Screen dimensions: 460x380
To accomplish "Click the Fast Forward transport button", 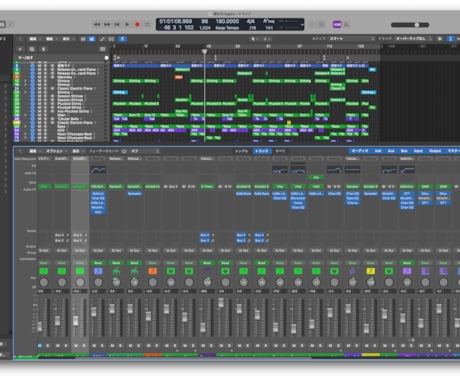I will click(107, 24).
